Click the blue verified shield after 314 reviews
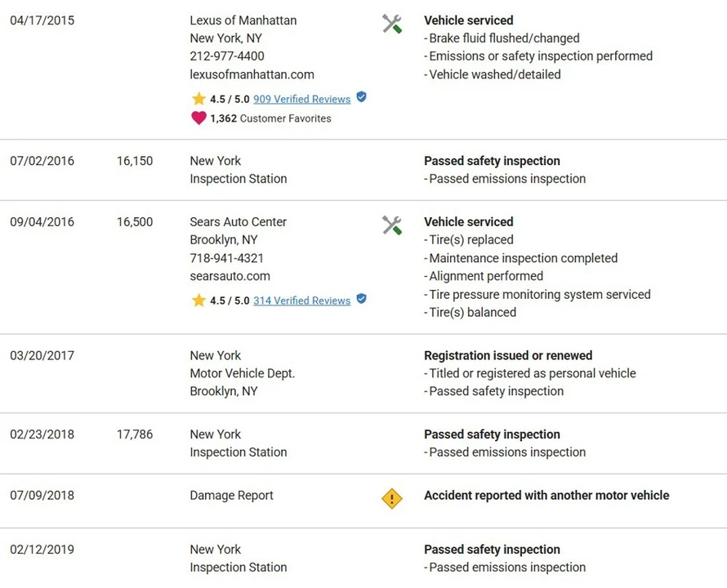727x588 pixels. pyautogui.click(x=361, y=299)
